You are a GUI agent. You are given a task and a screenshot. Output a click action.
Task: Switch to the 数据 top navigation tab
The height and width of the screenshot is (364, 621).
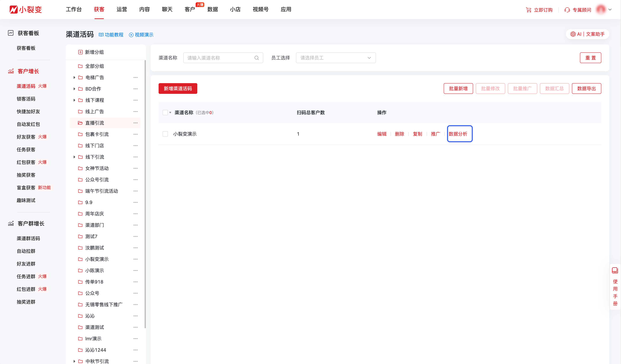[212, 9]
